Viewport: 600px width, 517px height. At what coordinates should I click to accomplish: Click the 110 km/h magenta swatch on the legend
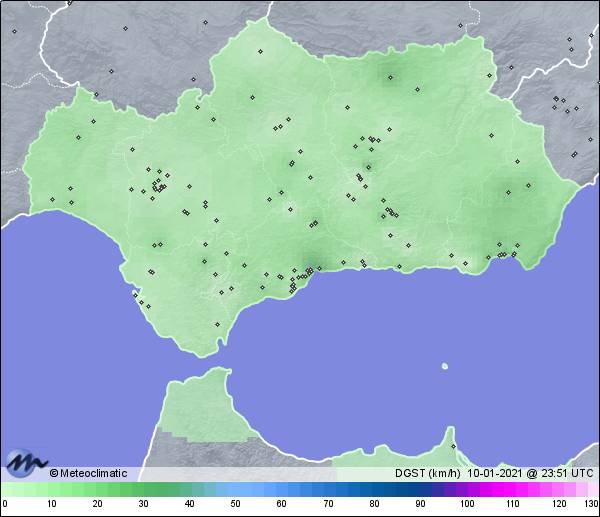(512, 489)
